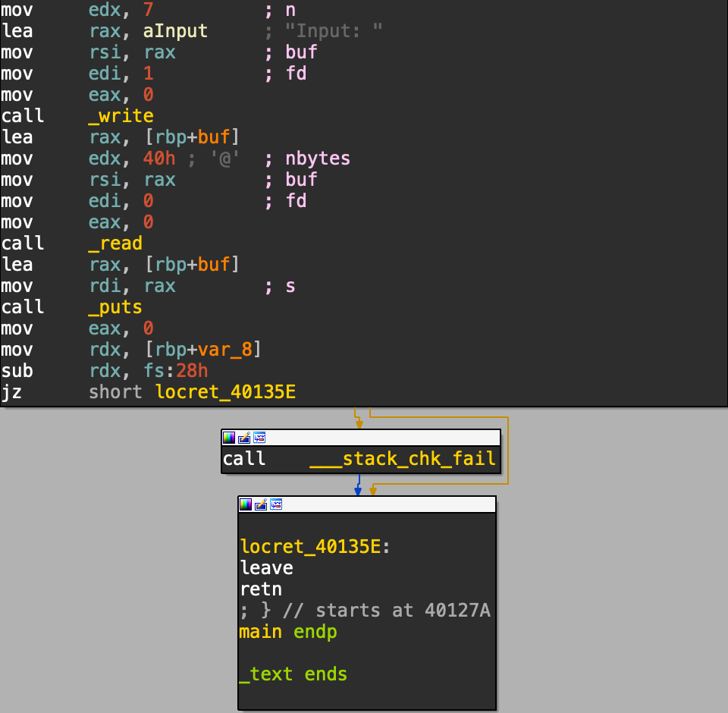Click the immediate 7 in mov edx

(x=149, y=10)
